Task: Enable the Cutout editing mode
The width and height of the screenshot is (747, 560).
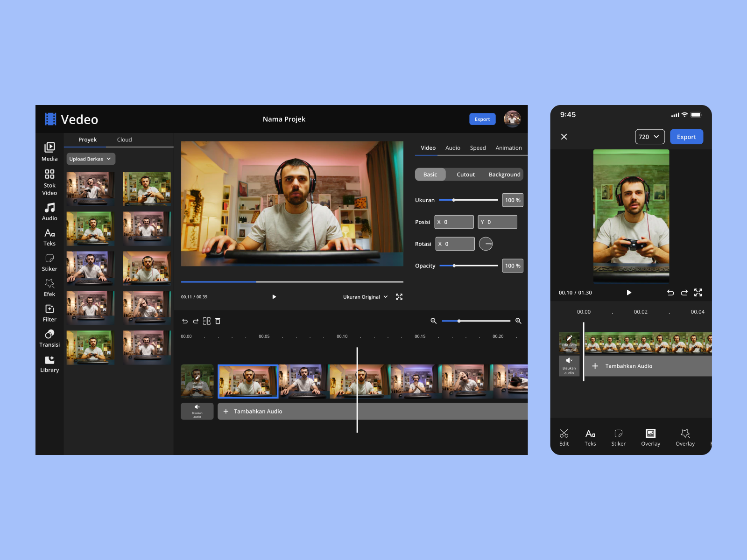Action: tap(465, 174)
